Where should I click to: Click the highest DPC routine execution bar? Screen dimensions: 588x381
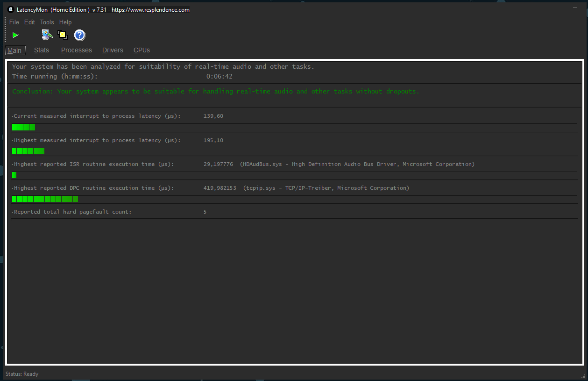click(45, 199)
